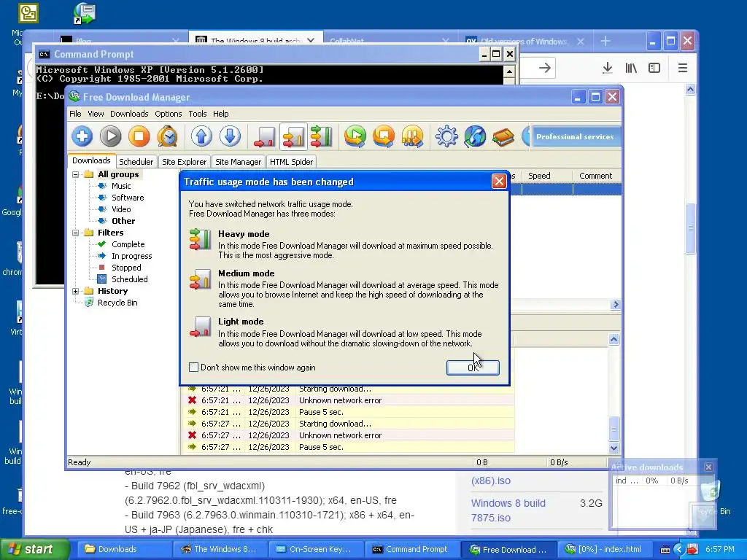
Task: Select the Complete filter
Action: [x=128, y=244]
